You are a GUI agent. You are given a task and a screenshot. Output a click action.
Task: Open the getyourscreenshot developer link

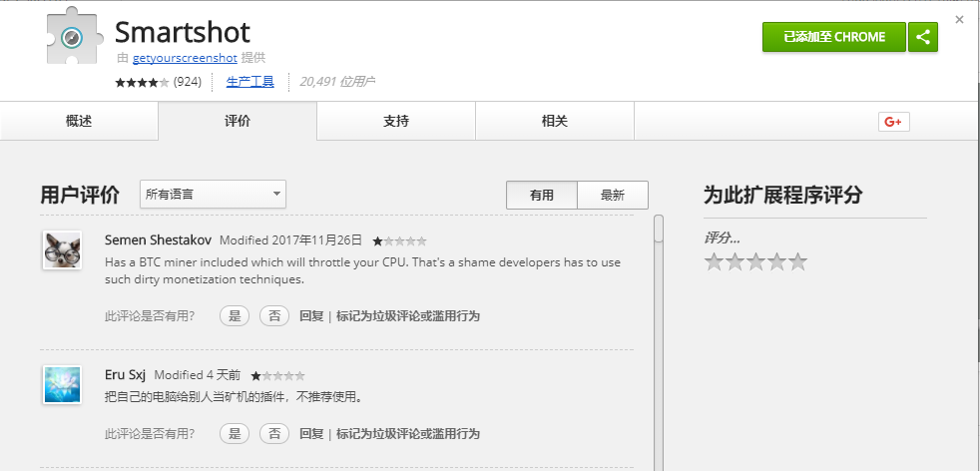(x=185, y=58)
